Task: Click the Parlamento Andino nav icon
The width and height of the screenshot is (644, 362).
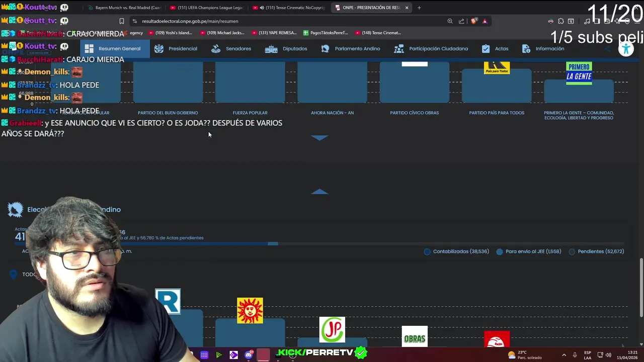Action: [x=325, y=49]
